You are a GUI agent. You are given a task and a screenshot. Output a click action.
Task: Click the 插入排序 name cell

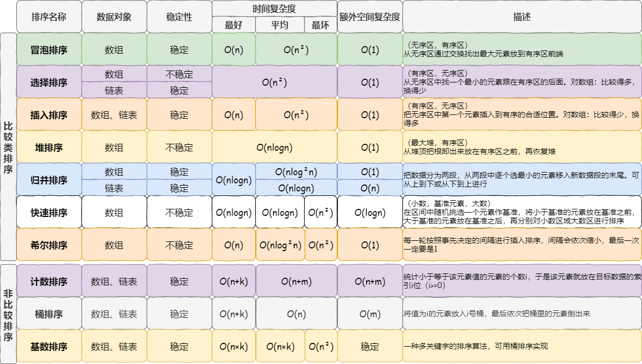49,115
